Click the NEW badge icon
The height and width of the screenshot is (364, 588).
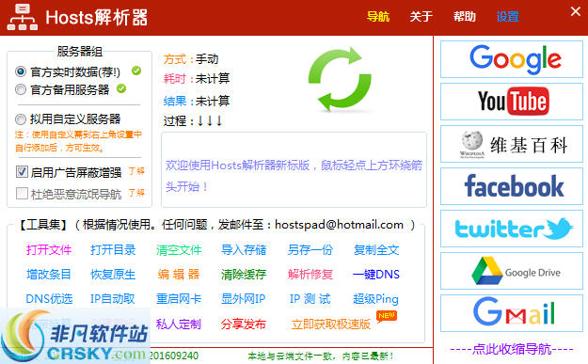point(387,316)
